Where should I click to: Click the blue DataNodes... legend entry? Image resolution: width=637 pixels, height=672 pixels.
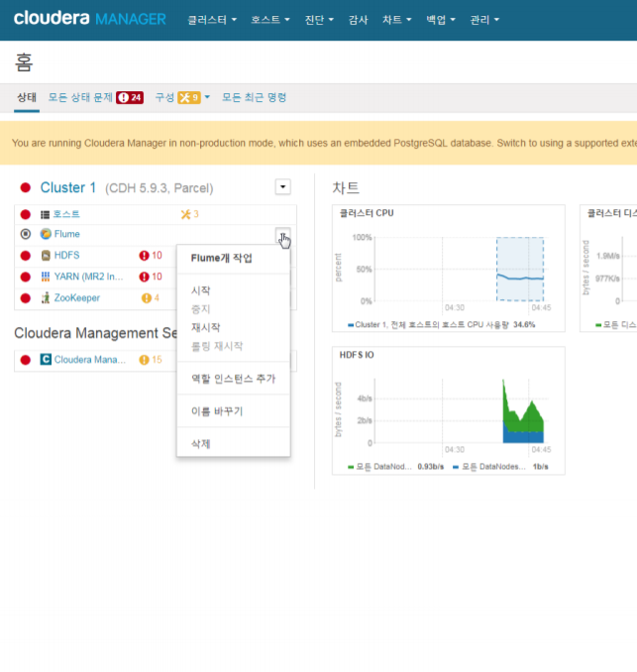coord(500,467)
